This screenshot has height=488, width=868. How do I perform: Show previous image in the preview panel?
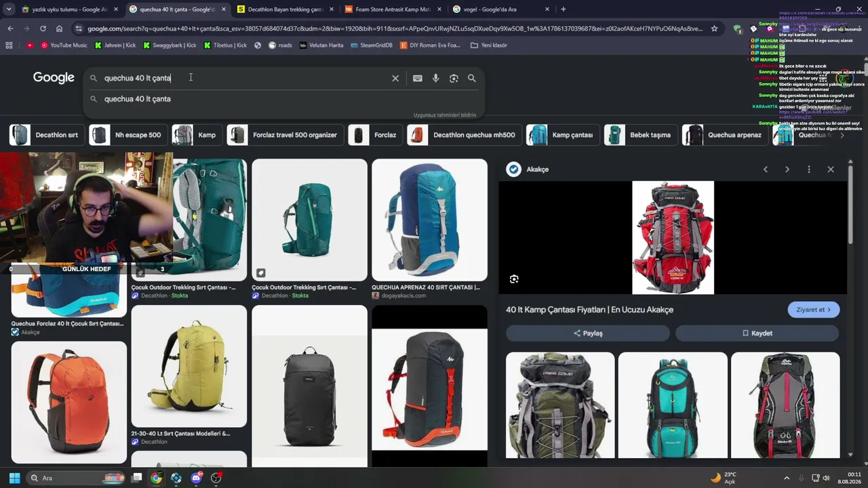tap(766, 169)
